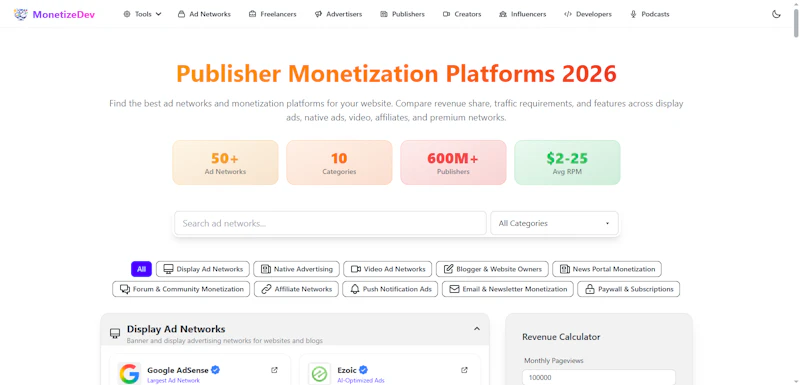
Task: Filter by Paywall & Subscriptions chip
Action: tap(629, 289)
